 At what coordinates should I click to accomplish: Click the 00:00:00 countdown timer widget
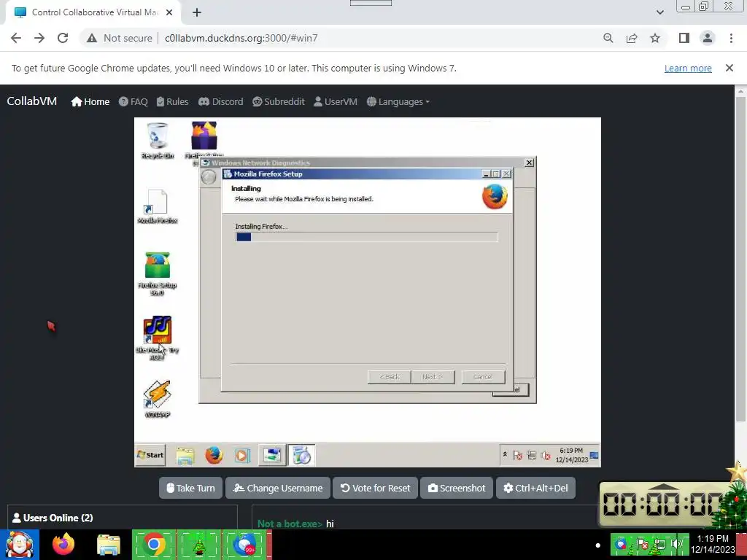pyautogui.click(x=665, y=504)
